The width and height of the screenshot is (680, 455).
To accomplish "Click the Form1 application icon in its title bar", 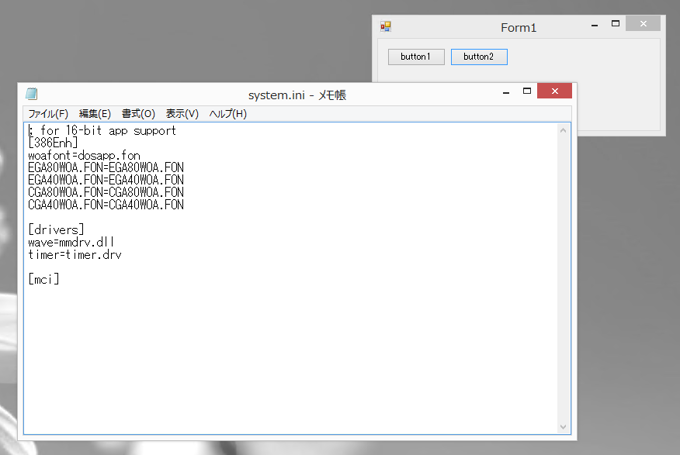I will point(386,26).
